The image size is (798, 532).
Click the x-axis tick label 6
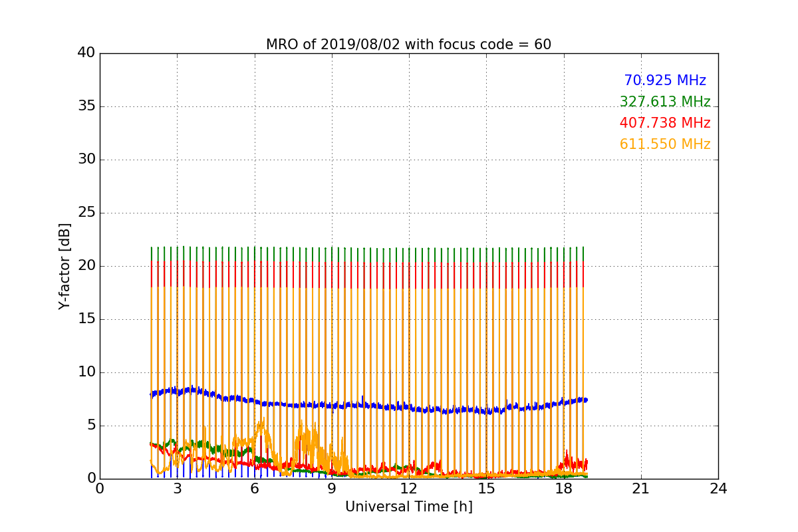click(x=255, y=489)
